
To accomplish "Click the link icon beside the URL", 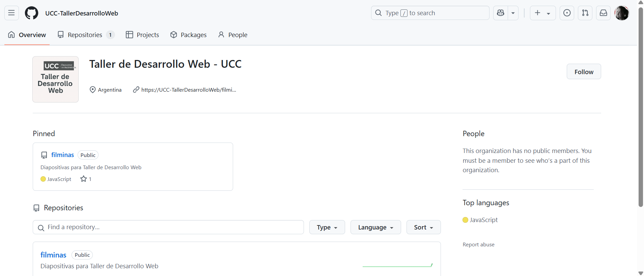I will pyautogui.click(x=136, y=90).
